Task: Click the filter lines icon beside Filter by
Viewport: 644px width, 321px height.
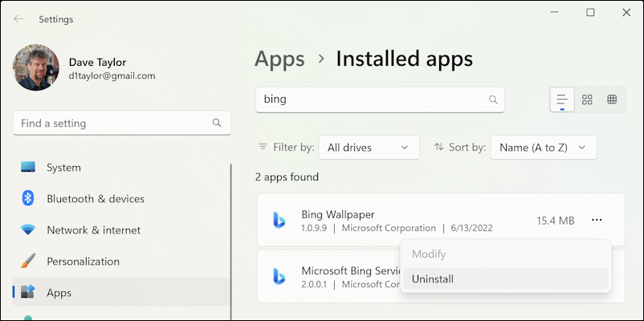Action: (263, 147)
